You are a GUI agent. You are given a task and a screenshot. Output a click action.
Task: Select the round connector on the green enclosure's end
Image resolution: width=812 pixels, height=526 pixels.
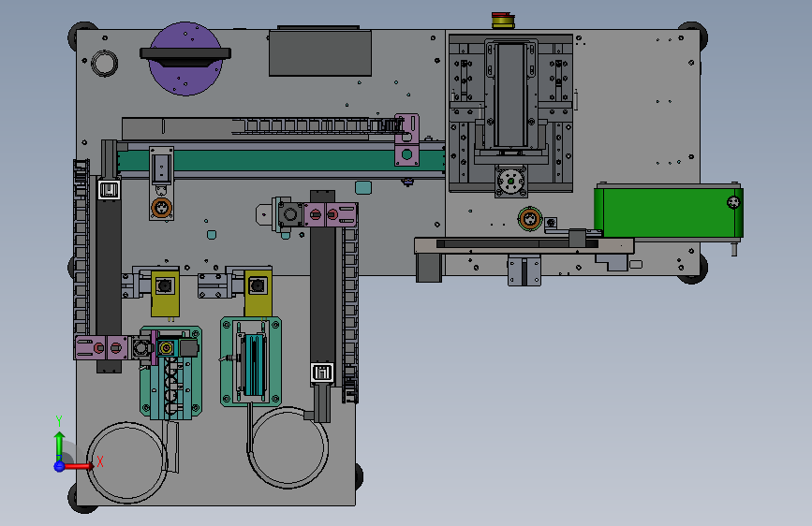click(733, 202)
